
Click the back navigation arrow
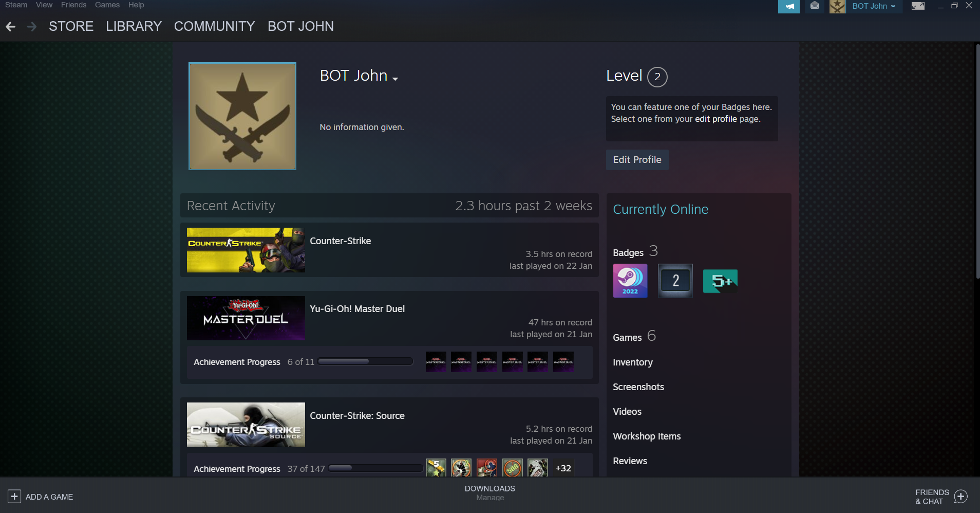pos(11,27)
